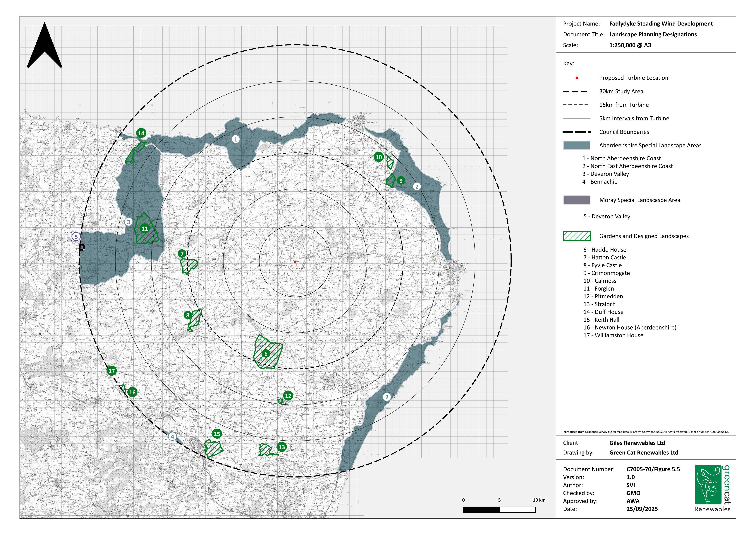756x535 pixels.
Task: Select map marker 14 for Duff House
Action: (141, 133)
